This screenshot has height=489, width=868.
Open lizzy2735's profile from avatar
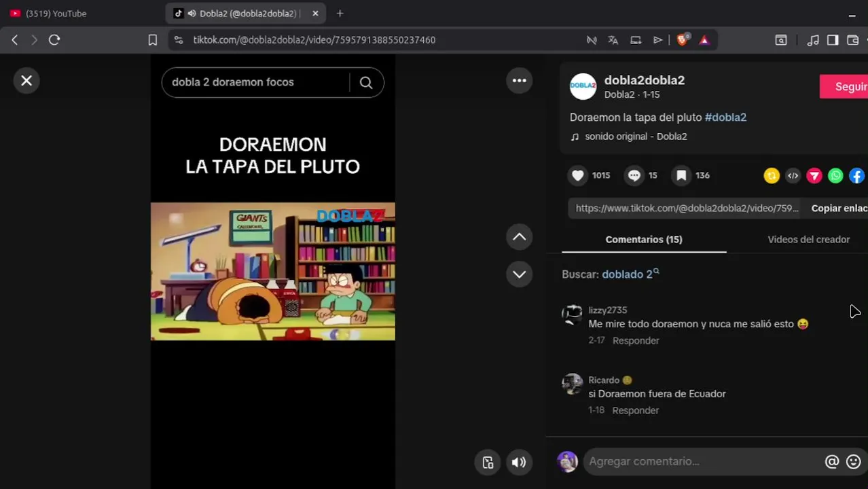point(573,314)
